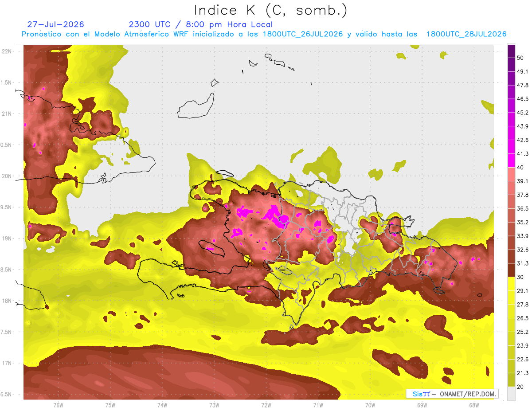The height and width of the screenshot is (411, 532).
Task: Click the '70W' longitude label
Action: (370, 406)
